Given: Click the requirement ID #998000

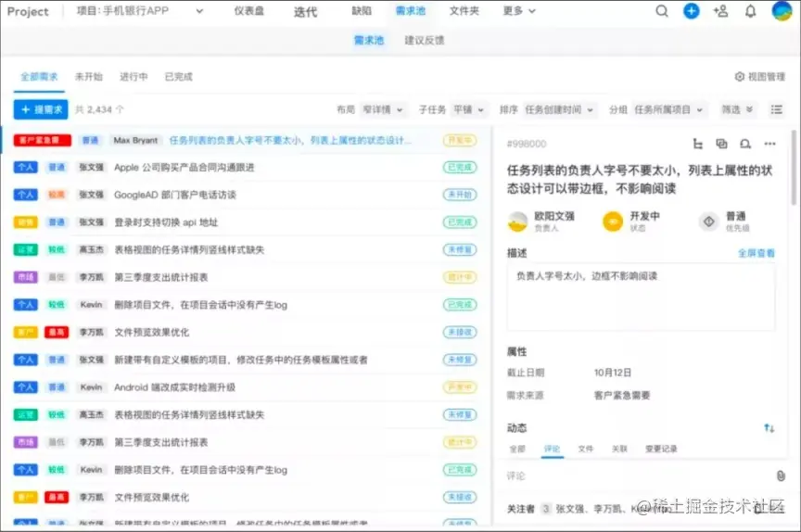Looking at the screenshot, I should 527,144.
